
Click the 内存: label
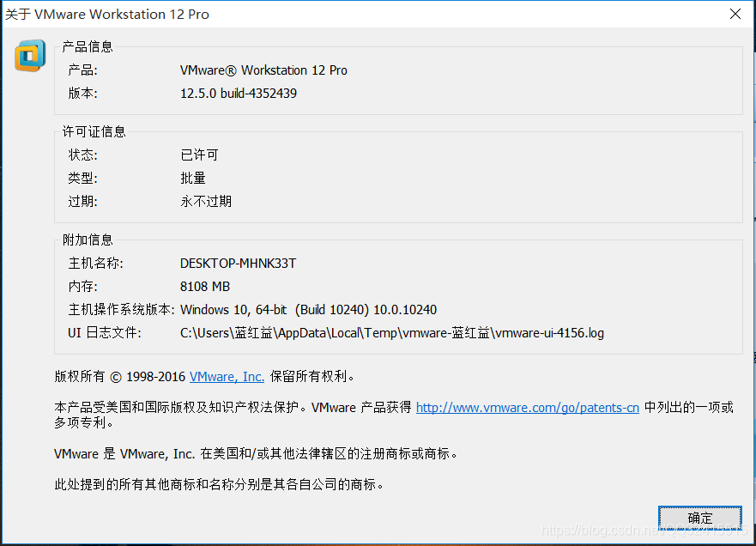point(82,287)
